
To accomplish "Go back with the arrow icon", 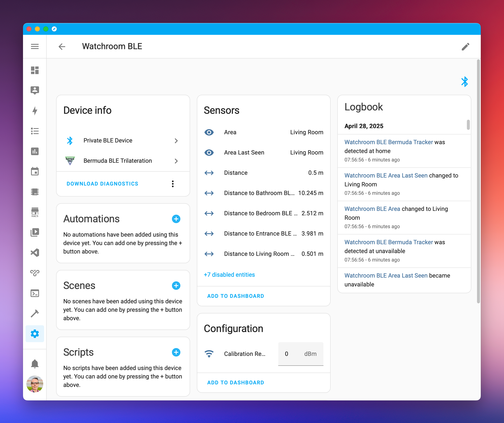I will click(62, 46).
